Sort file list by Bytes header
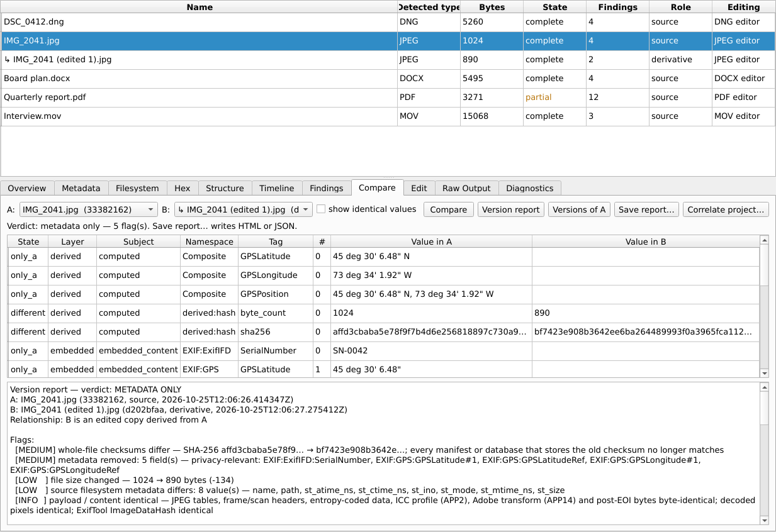The height and width of the screenshot is (532, 776). pyautogui.click(x=492, y=7)
